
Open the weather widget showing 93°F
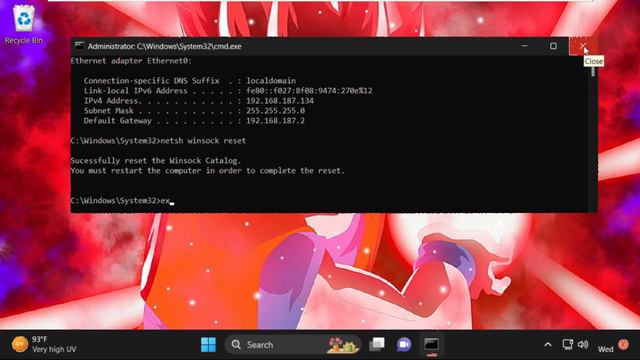(x=44, y=344)
